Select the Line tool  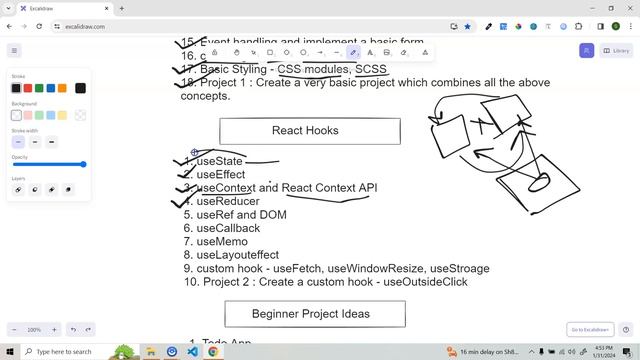pyautogui.click(x=336, y=52)
